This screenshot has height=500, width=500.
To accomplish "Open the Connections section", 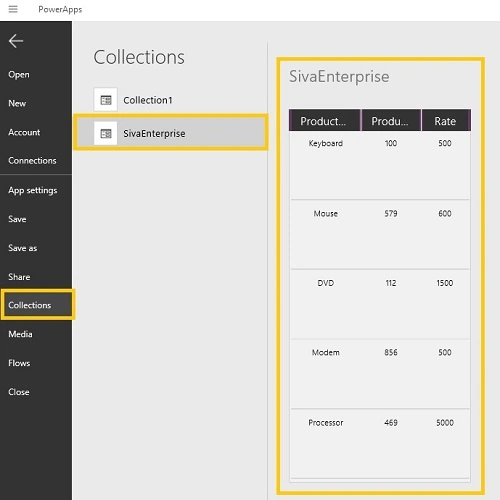I will 32,161.
